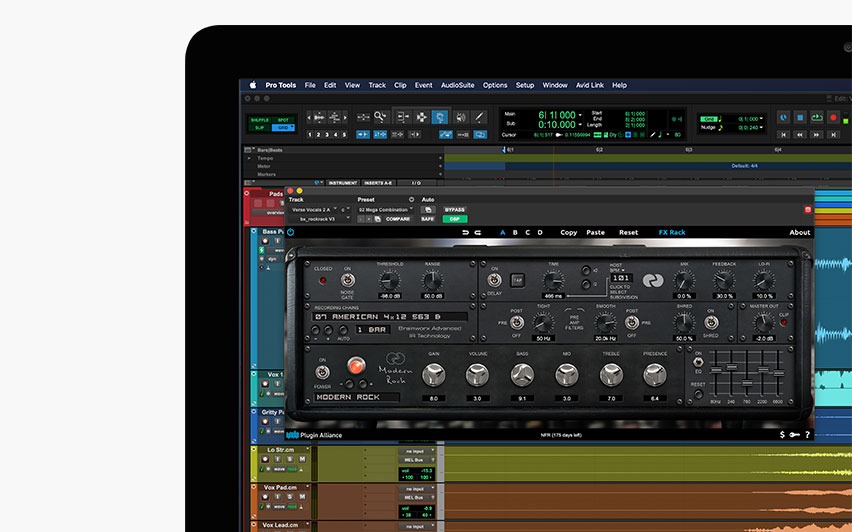The width and height of the screenshot is (852, 532).
Task: Adjust the Gain knob
Action: (x=433, y=375)
